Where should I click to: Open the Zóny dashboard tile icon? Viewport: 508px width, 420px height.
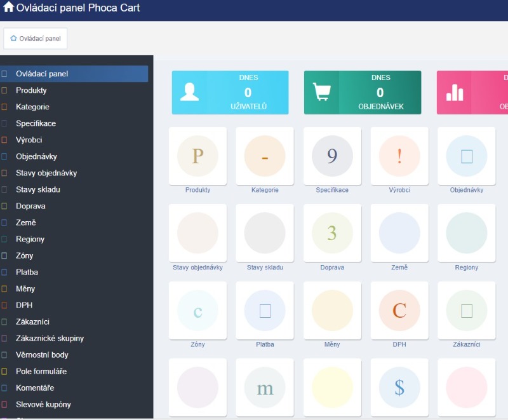pos(197,311)
